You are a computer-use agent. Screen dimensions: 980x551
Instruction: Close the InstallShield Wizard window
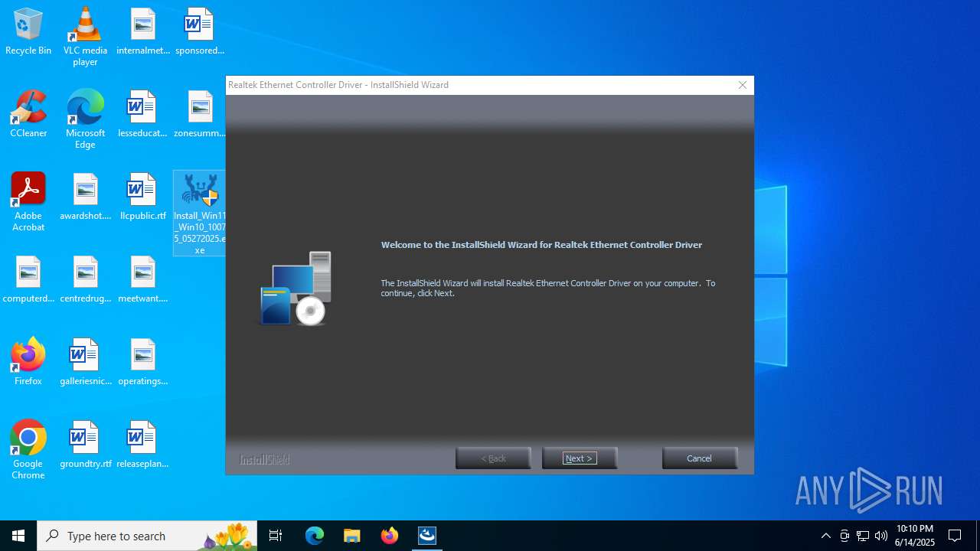pos(742,85)
